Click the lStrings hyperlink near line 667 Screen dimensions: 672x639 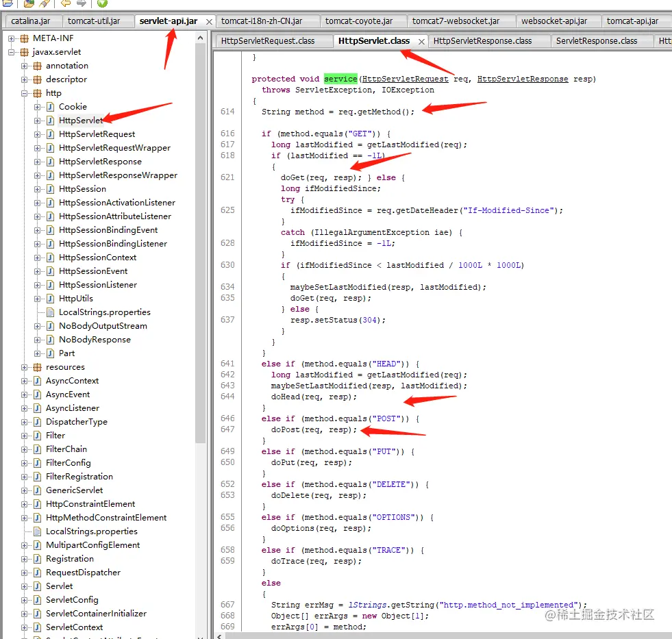[x=368, y=605]
